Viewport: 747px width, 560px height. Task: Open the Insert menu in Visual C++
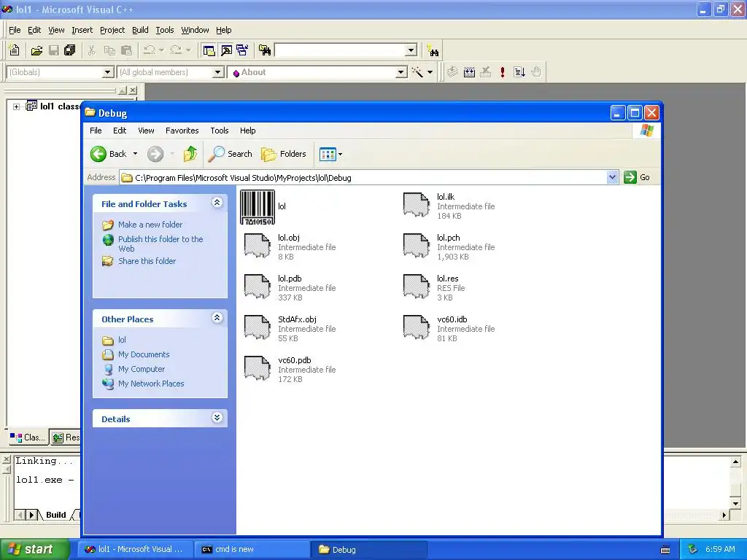click(82, 30)
